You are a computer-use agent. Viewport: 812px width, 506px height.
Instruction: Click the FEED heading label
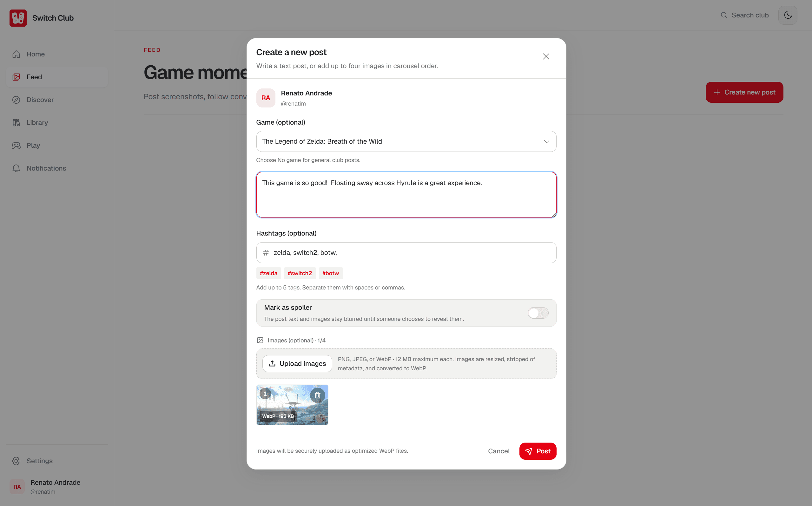pyautogui.click(x=152, y=50)
